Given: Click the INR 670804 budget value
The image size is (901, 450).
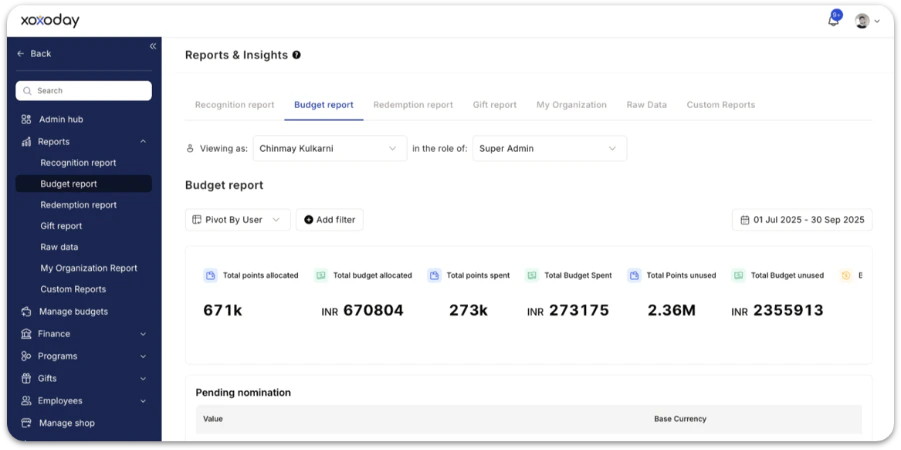Looking at the screenshot, I should pos(362,311).
